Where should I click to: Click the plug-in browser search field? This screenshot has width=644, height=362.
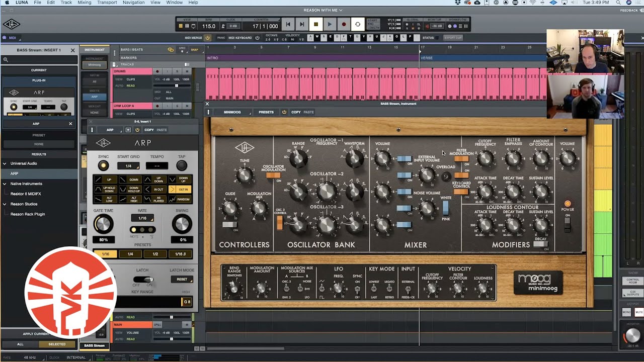point(39,60)
